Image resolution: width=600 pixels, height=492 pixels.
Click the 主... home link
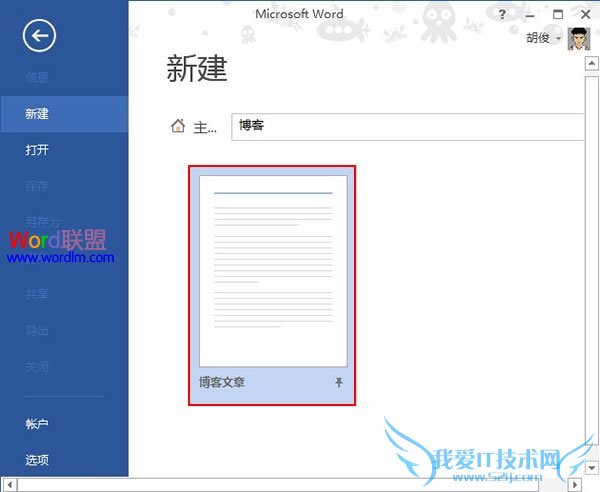click(x=205, y=127)
